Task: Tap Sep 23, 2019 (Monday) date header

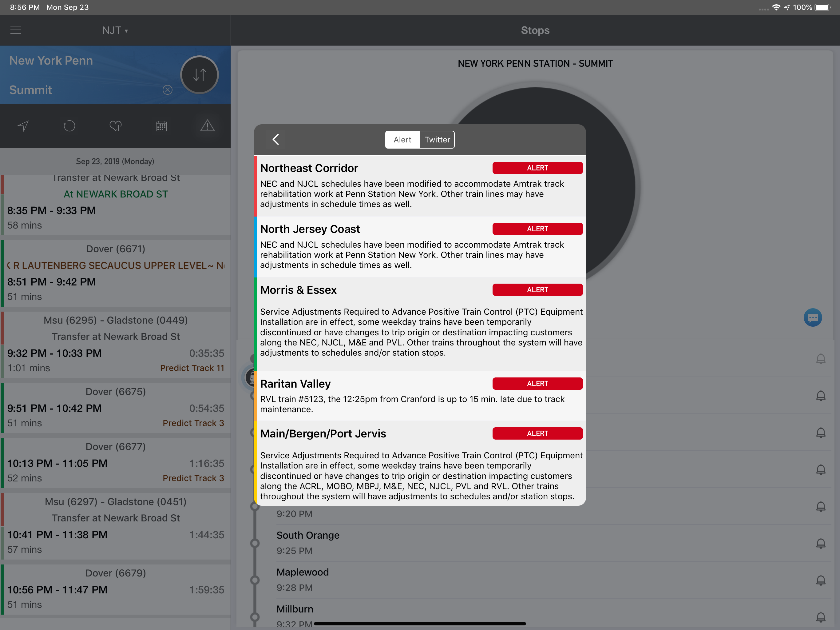Action: (x=115, y=161)
